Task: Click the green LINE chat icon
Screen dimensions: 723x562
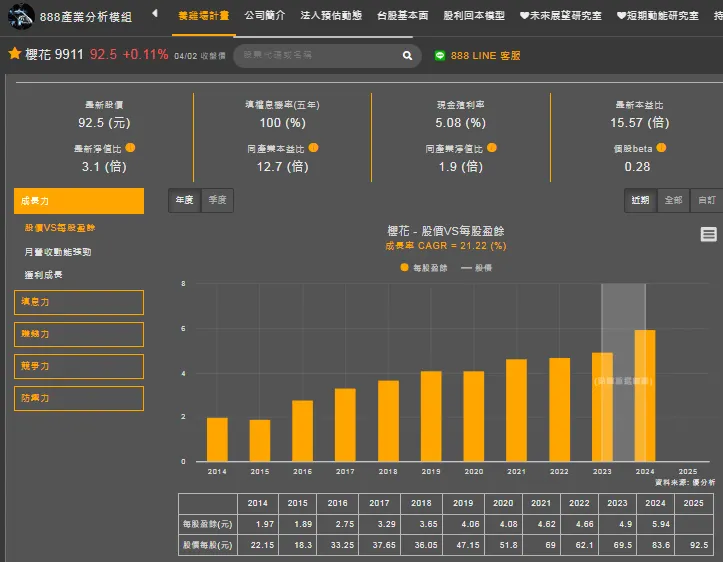Action: (440, 56)
